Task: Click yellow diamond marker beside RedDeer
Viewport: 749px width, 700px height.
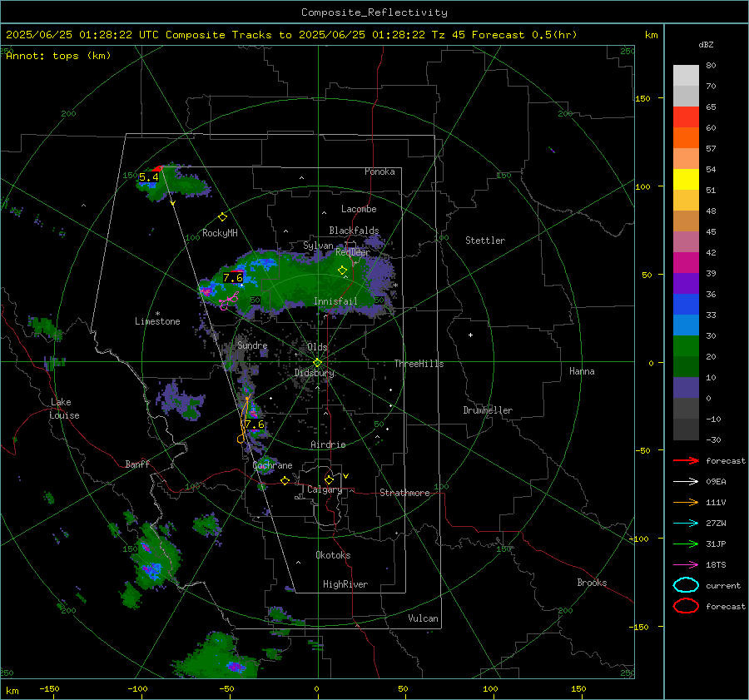Action: click(x=342, y=271)
